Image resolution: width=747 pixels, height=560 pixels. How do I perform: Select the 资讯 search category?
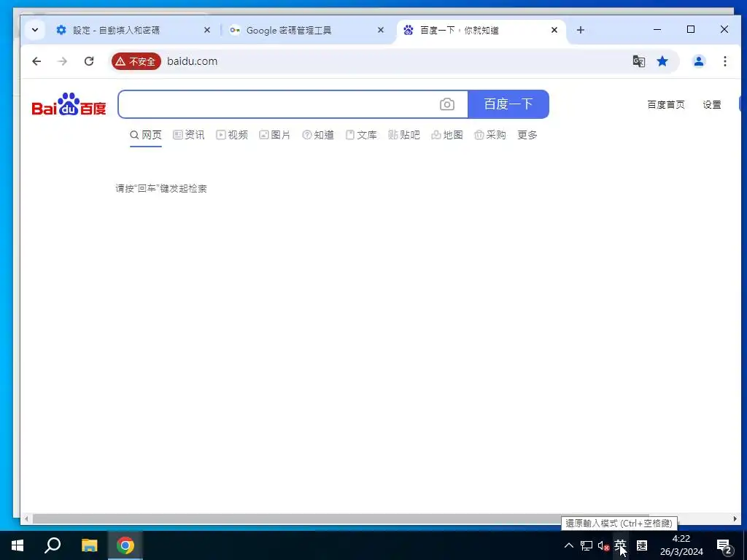click(x=189, y=135)
